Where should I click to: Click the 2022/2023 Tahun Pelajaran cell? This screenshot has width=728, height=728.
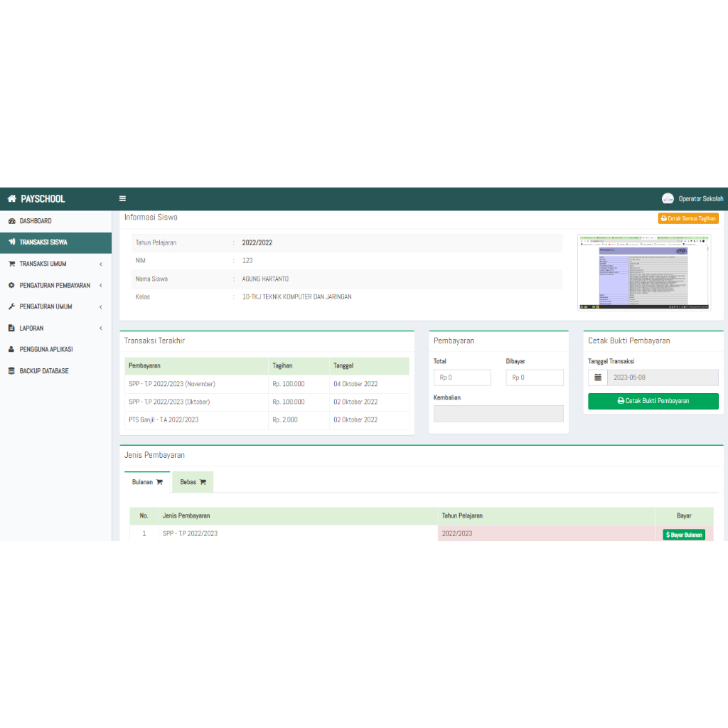click(547, 533)
